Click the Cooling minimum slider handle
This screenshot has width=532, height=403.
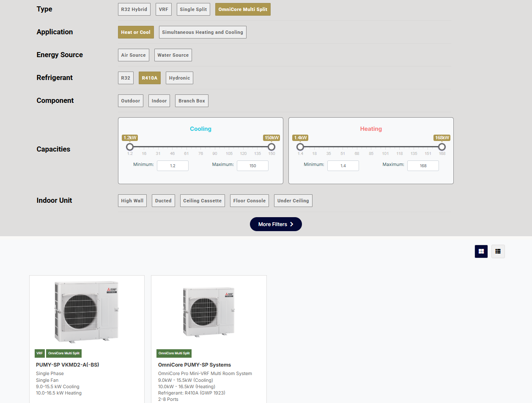(130, 147)
